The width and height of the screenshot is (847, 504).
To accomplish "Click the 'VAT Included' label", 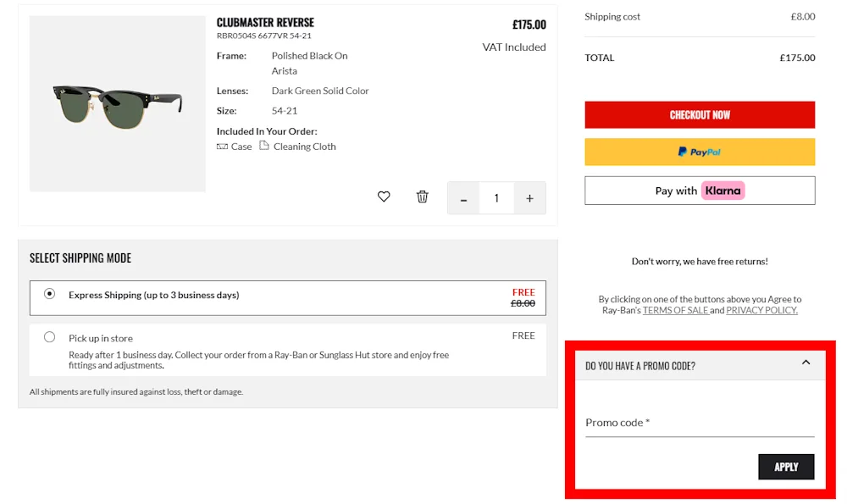I will [514, 47].
